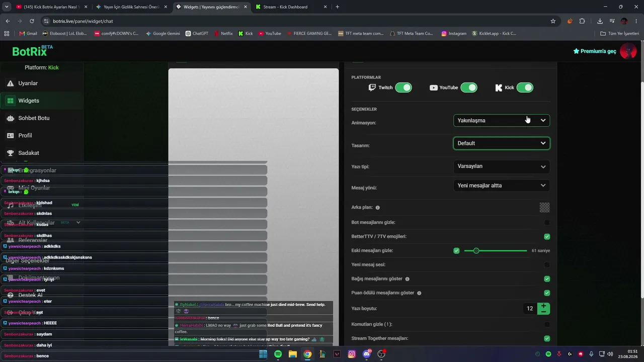Open the Tasarım dropdown showing Default
This screenshot has width=644, height=362.
502,143
